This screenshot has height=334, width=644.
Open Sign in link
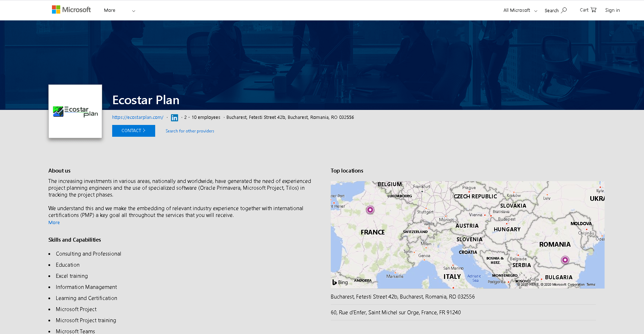(612, 10)
